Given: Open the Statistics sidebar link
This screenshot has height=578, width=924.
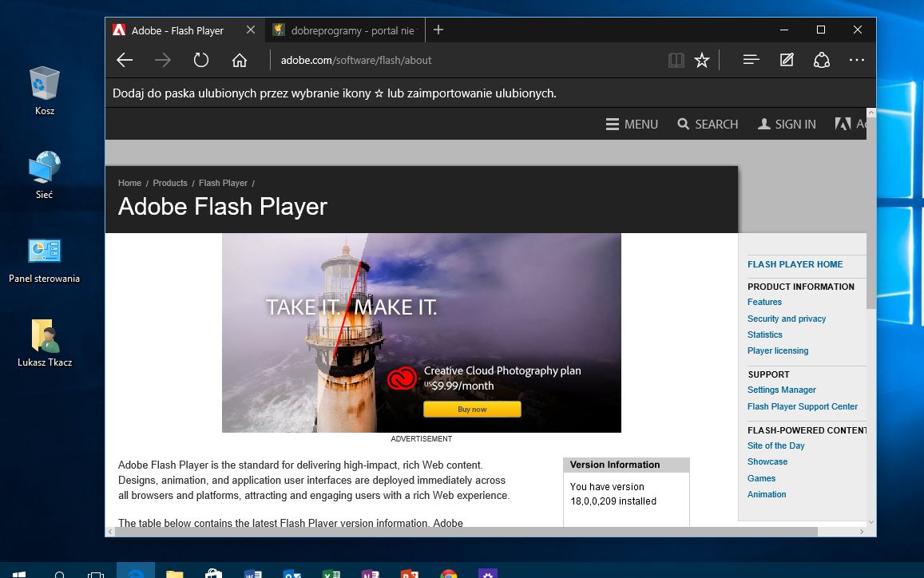Looking at the screenshot, I should coord(764,335).
